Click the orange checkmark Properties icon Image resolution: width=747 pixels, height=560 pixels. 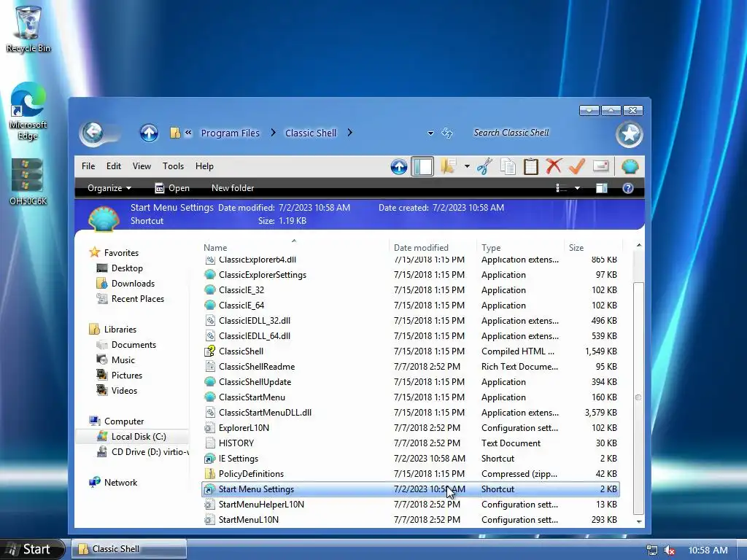coord(577,167)
